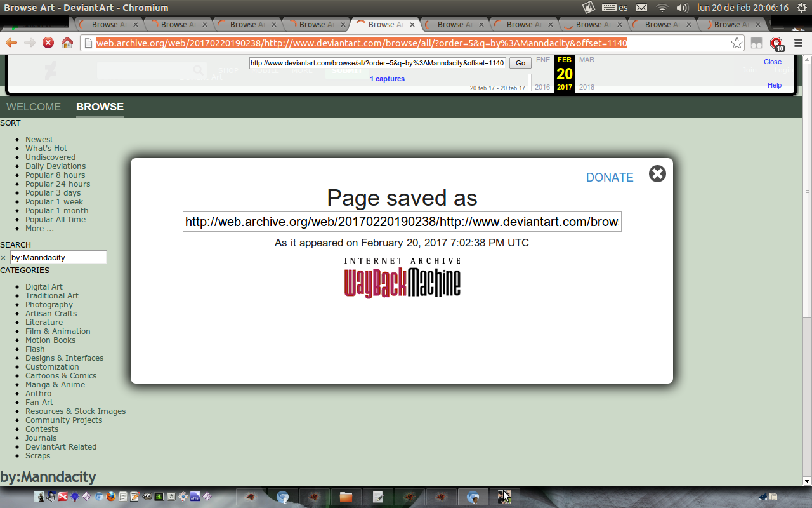Open the volume speaker indicator

point(683,8)
